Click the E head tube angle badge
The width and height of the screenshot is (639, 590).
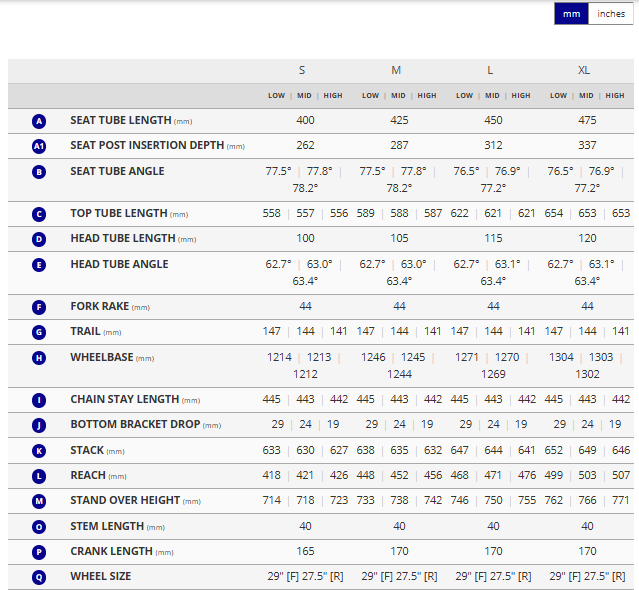39,265
